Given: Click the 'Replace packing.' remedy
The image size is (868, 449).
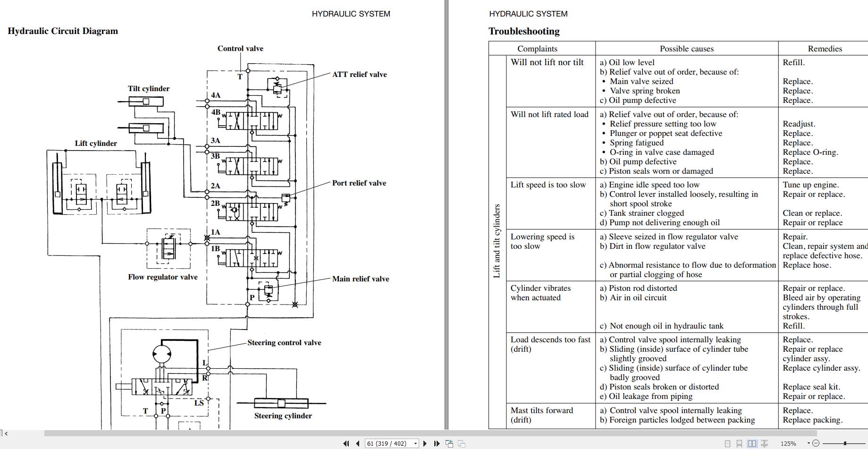Looking at the screenshot, I should tap(812, 420).
